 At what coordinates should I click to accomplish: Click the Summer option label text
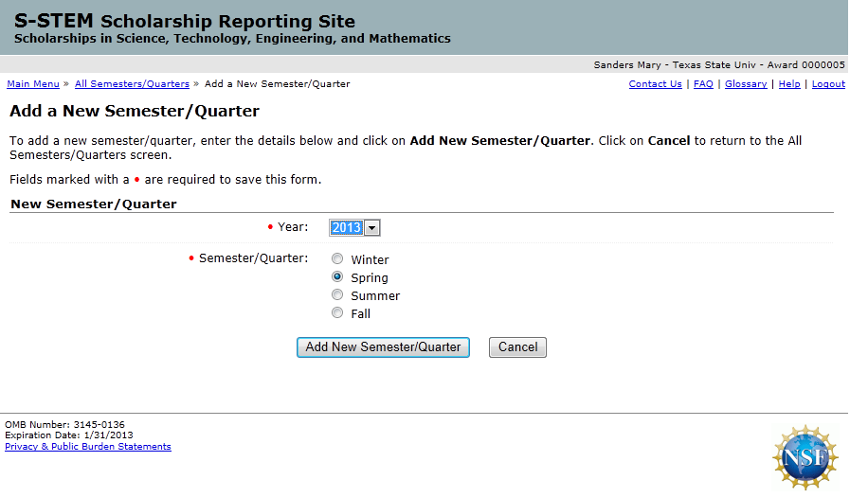375,296
